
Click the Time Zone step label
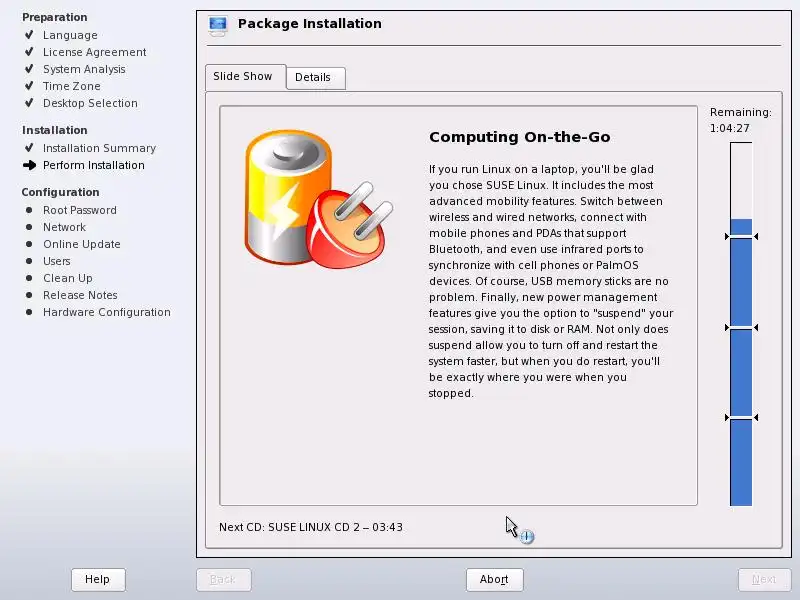click(71, 86)
